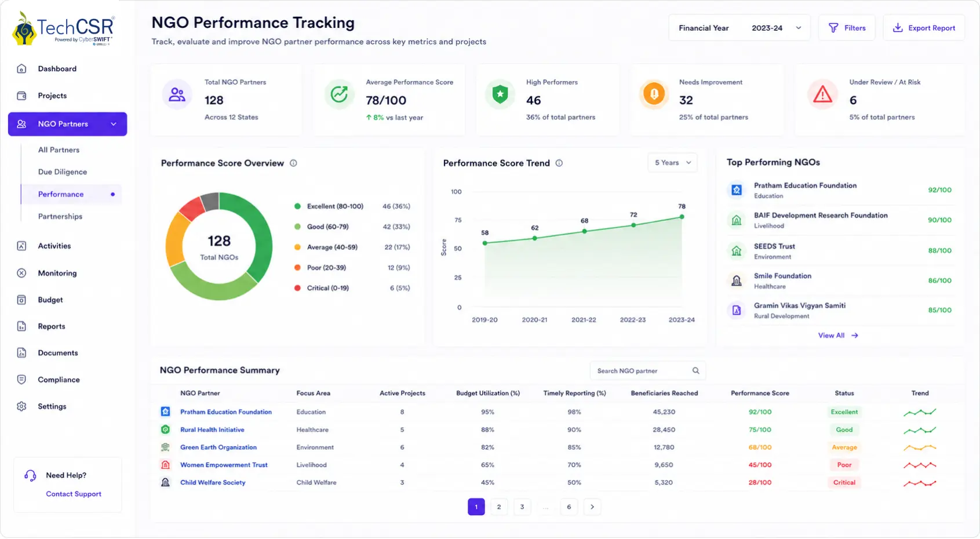Click the Activities sidebar icon
This screenshot has height=539, width=980.
(x=21, y=246)
